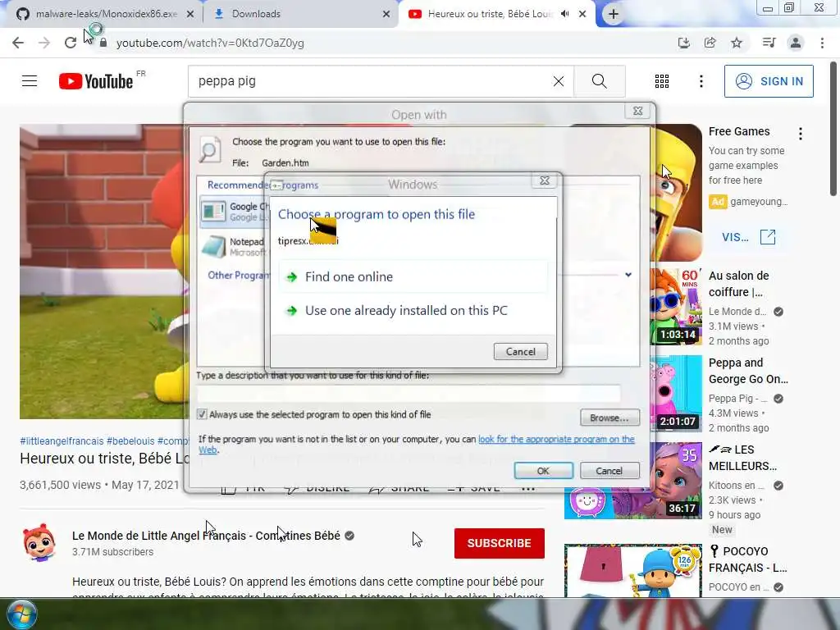840x630 pixels.
Task: Open Le Monde de Little Angel channel name
Action: [206, 536]
